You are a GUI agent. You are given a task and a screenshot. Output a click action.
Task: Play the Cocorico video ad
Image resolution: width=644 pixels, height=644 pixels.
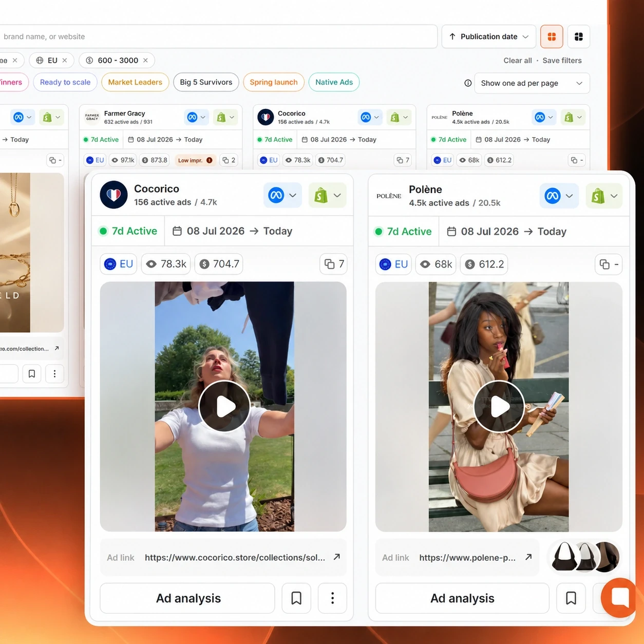[x=224, y=406]
